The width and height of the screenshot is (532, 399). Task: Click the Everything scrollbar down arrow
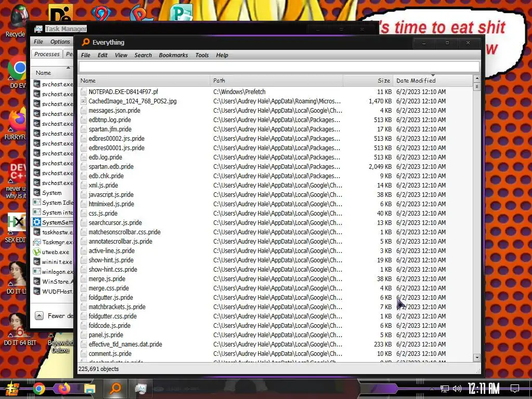pos(477,357)
